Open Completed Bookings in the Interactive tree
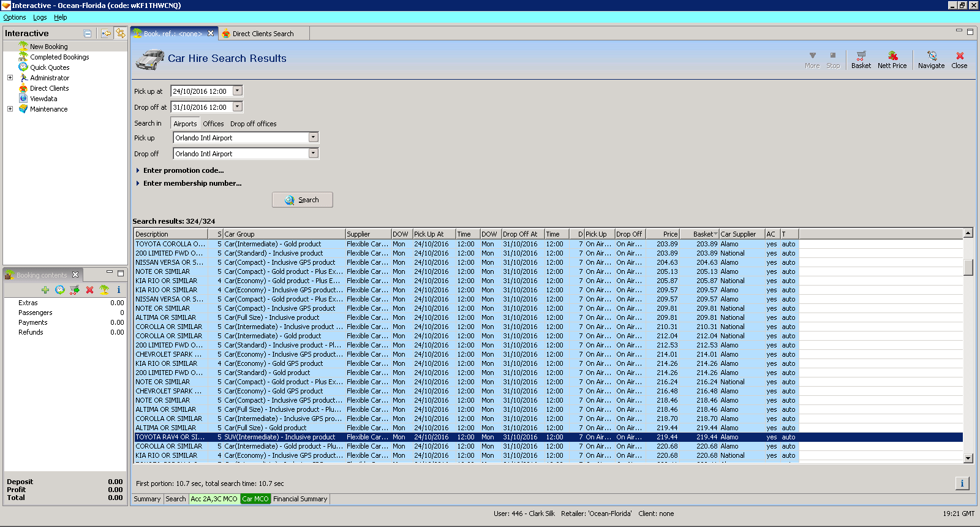This screenshot has width=980, height=527. [59, 57]
